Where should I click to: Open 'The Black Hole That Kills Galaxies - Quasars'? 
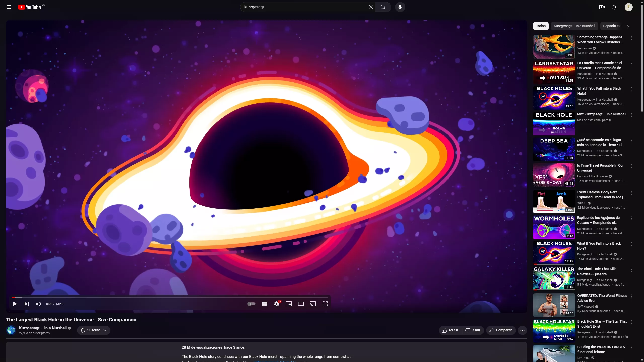596,271
